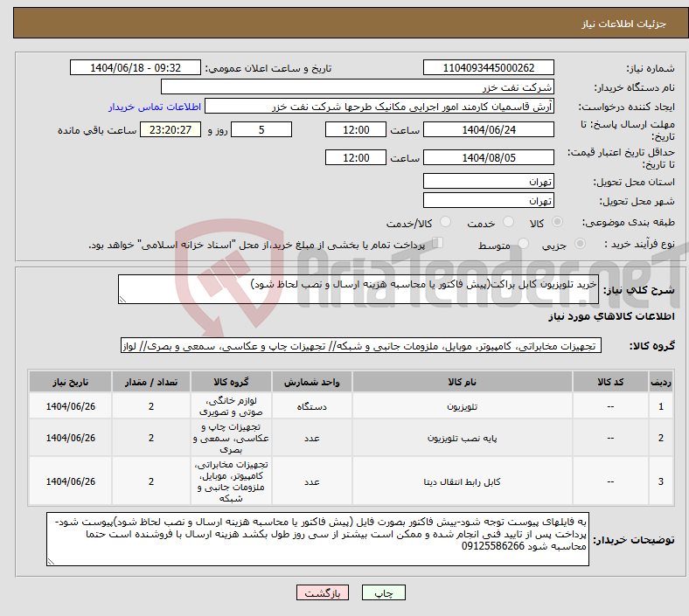Click the اطلاعات کالاهای مورد نیاز heading

coord(611,316)
